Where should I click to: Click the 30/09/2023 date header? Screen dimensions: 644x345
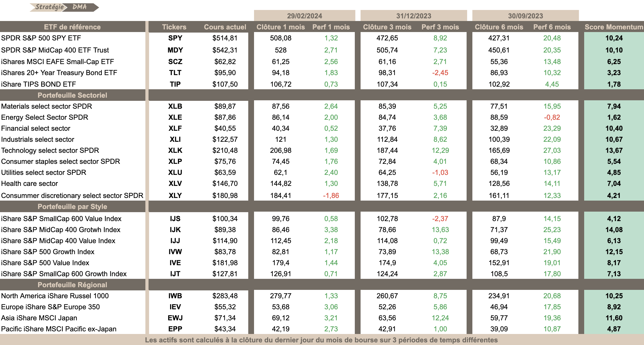point(525,16)
